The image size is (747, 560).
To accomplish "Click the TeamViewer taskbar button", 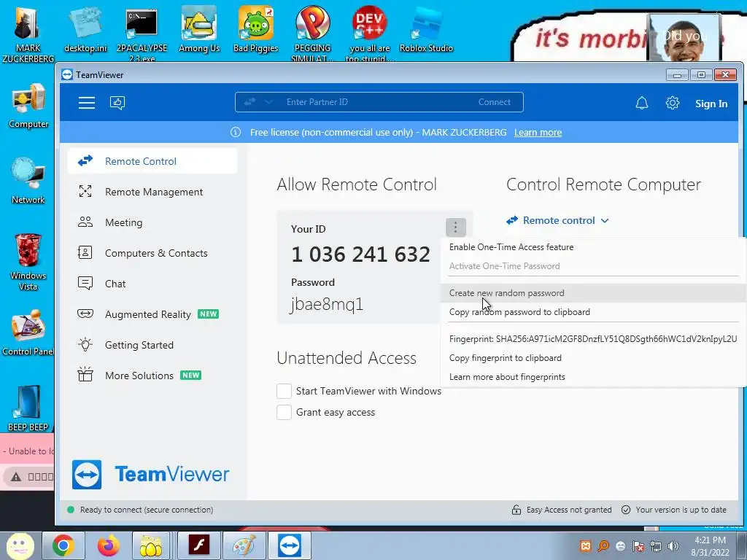I will (289, 545).
